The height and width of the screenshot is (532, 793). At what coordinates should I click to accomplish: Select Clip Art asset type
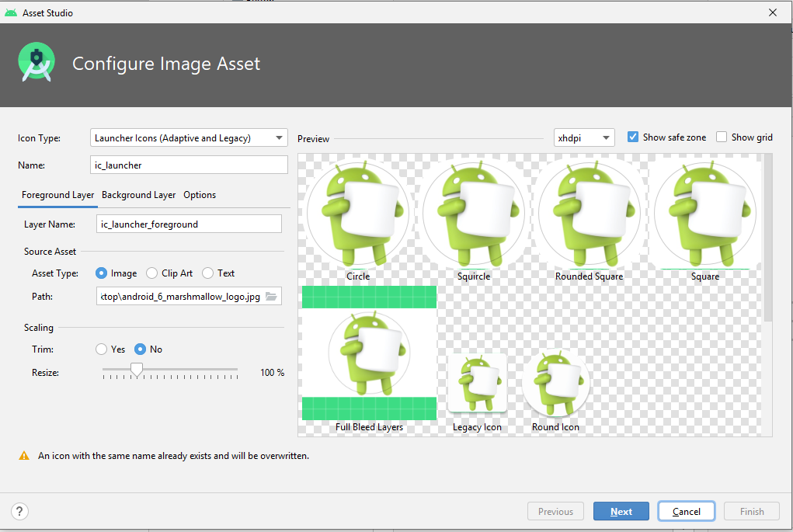pyautogui.click(x=152, y=273)
